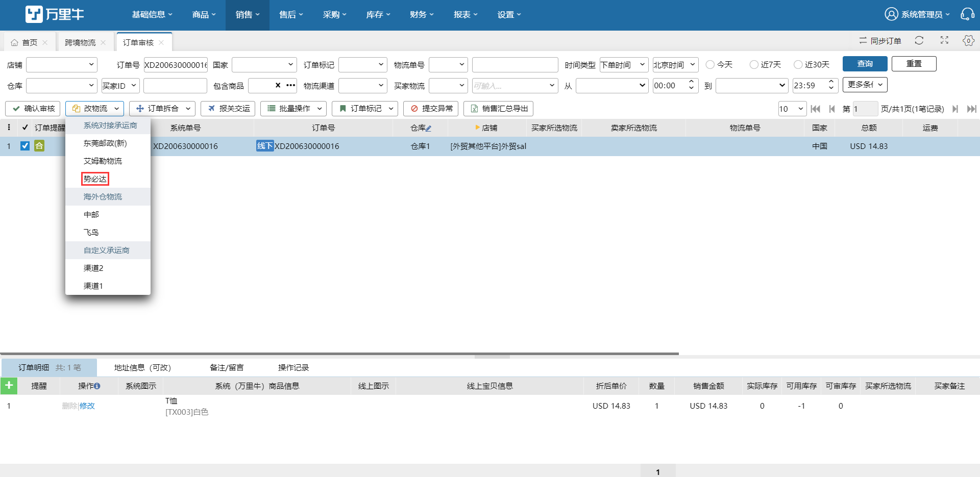This screenshot has height=477, width=980.
Task: Switch to 操作记录 tab
Action: pyautogui.click(x=293, y=367)
